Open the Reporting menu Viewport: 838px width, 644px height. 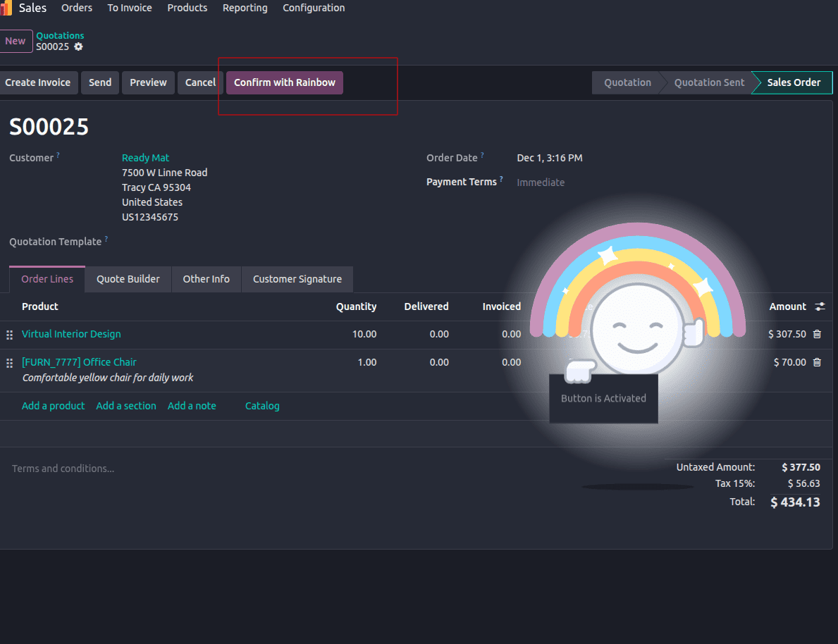coord(245,8)
